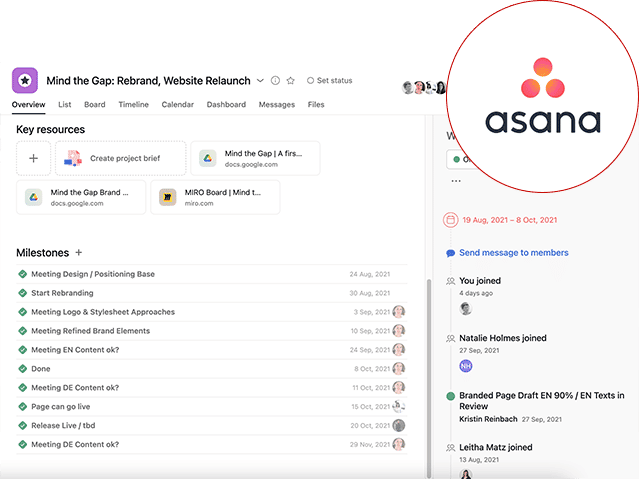Open 'Mind the Gap Brand ...' Google doc
Screen dimensions: 639x479
[x=81, y=197]
